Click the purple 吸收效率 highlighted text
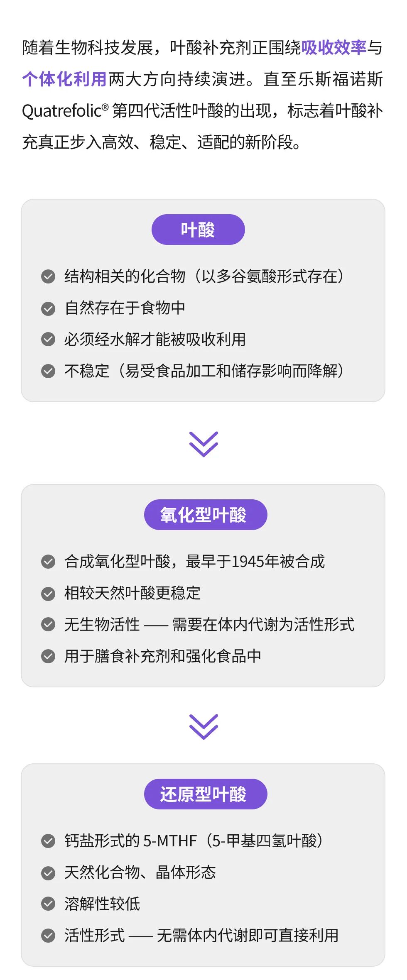The width and height of the screenshot is (407, 980). 333,48
